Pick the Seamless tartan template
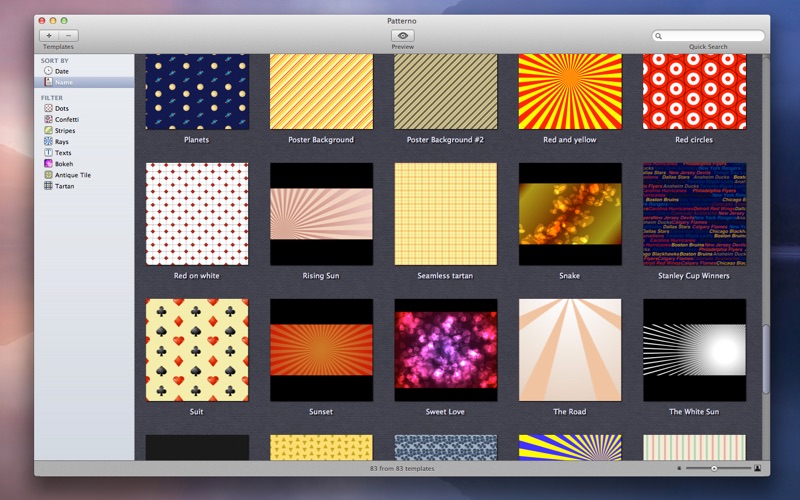 445,214
